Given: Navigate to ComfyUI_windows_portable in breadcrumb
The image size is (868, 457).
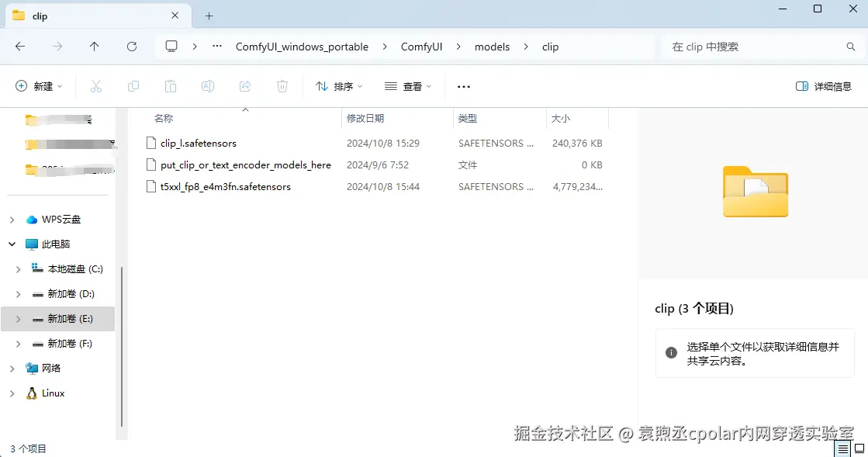Looking at the screenshot, I should (x=302, y=47).
